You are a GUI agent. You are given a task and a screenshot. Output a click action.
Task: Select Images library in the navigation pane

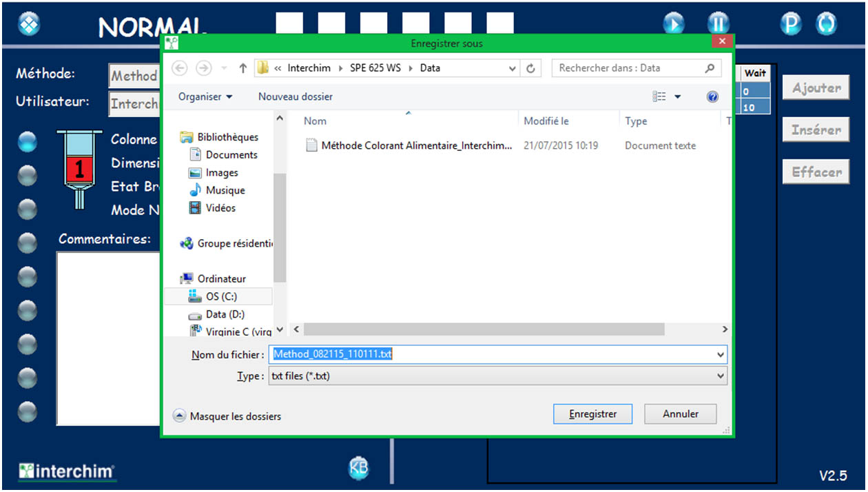[x=214, y=173]
